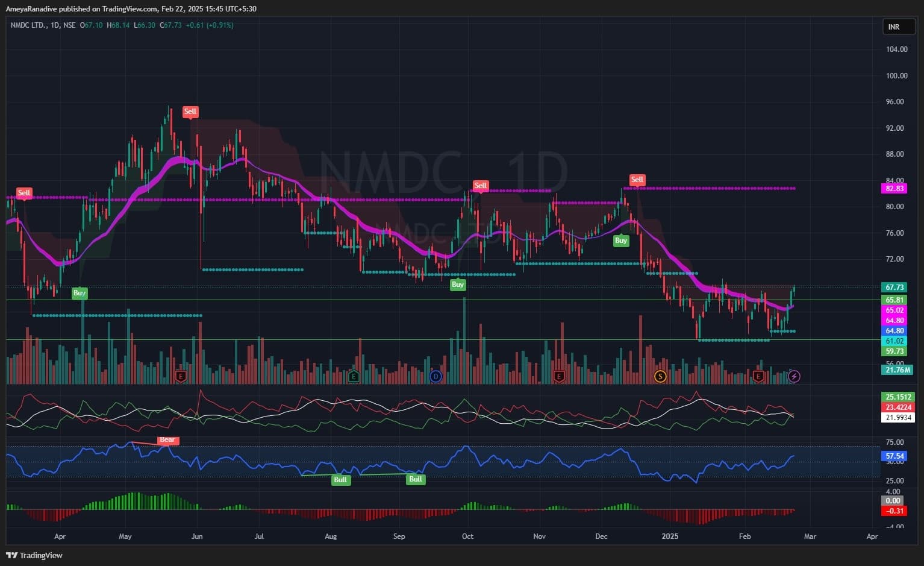Click the red earnings icon near November
924x566 pixels.
click(559, 377)
